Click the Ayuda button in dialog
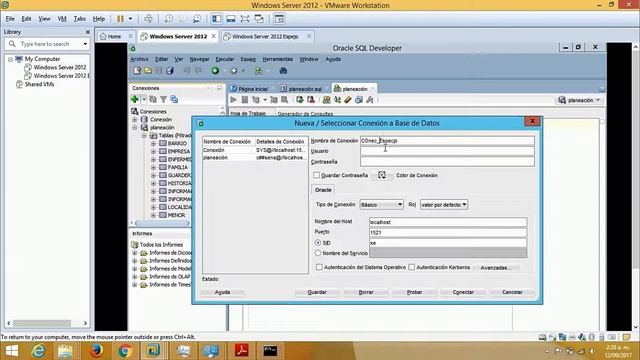Viewport: 640px width, 360px height. tap(222, 292)
